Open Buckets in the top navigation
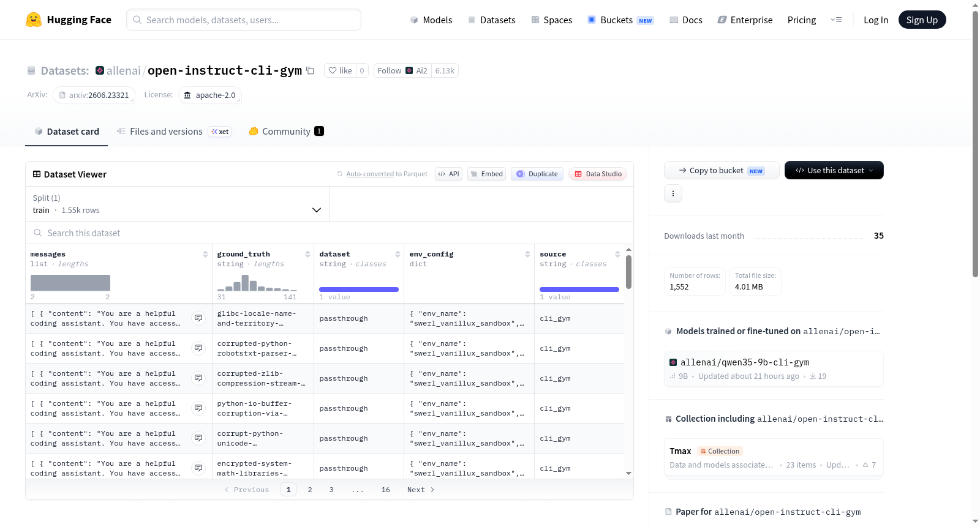 tap(620, 20)
